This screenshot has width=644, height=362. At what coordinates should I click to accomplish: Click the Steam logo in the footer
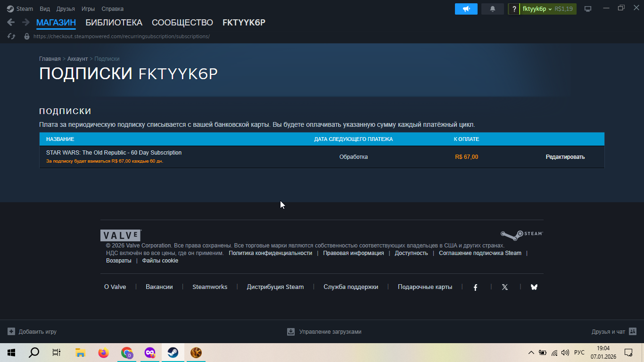[521, 235]
